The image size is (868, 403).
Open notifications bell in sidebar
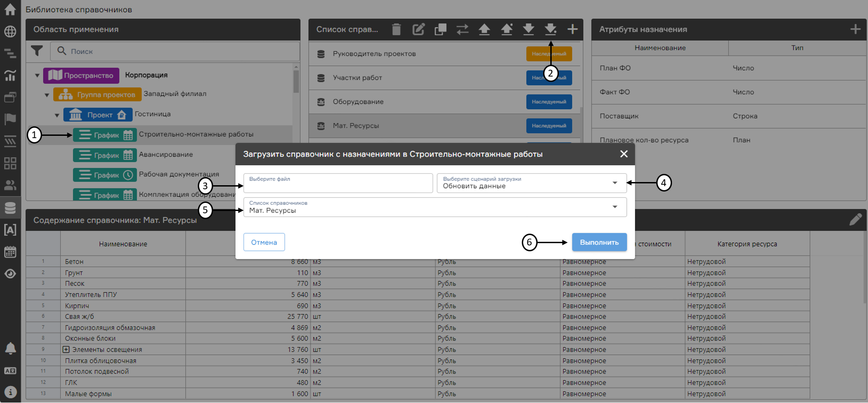(10, 348)
